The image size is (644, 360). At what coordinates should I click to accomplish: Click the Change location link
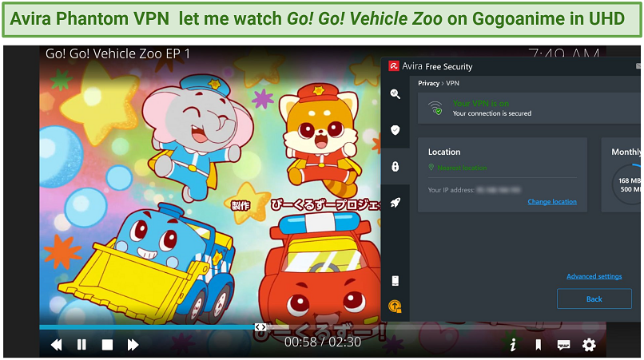click(x=552, y=201)
